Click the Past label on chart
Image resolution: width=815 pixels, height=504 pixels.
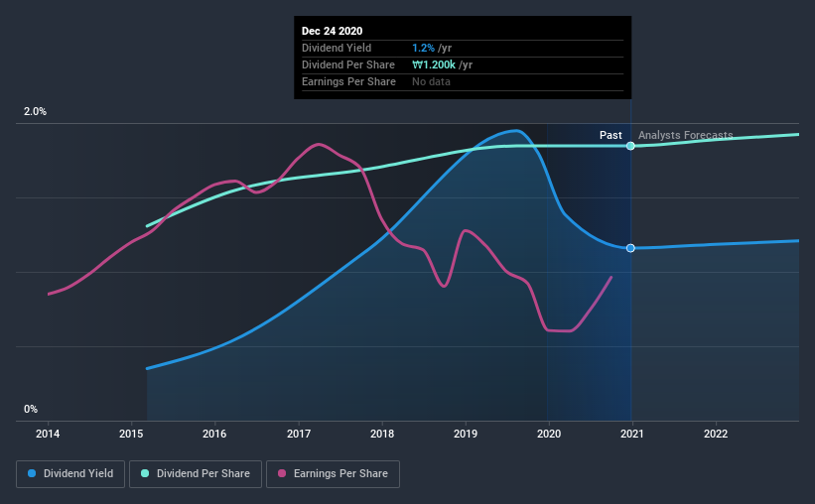pyautogui.click(x=611, y=135)
